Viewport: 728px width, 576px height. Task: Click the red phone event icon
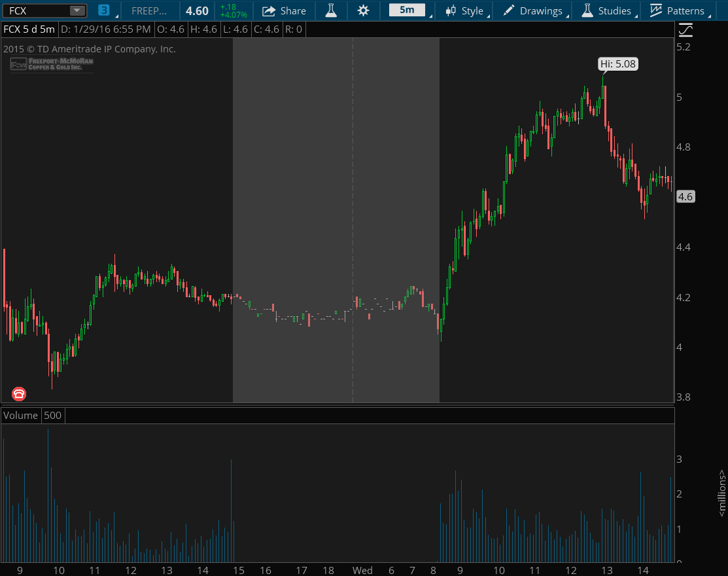[18, 393]
